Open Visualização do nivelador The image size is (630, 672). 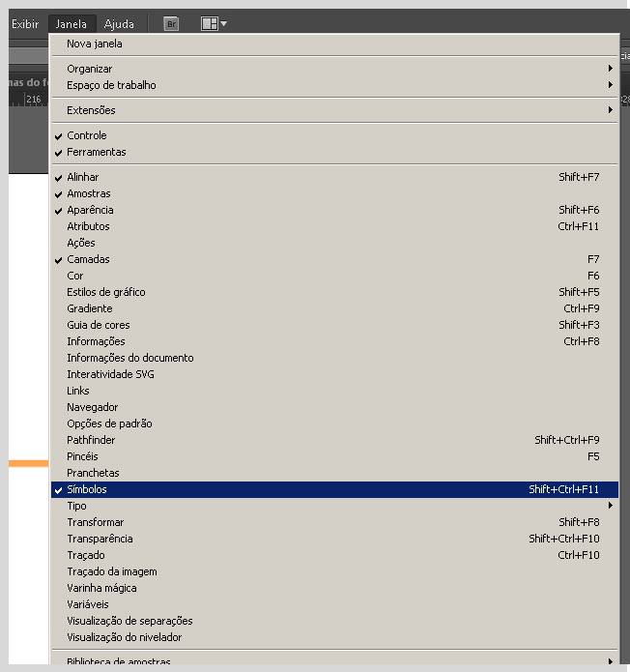(335, 637)
